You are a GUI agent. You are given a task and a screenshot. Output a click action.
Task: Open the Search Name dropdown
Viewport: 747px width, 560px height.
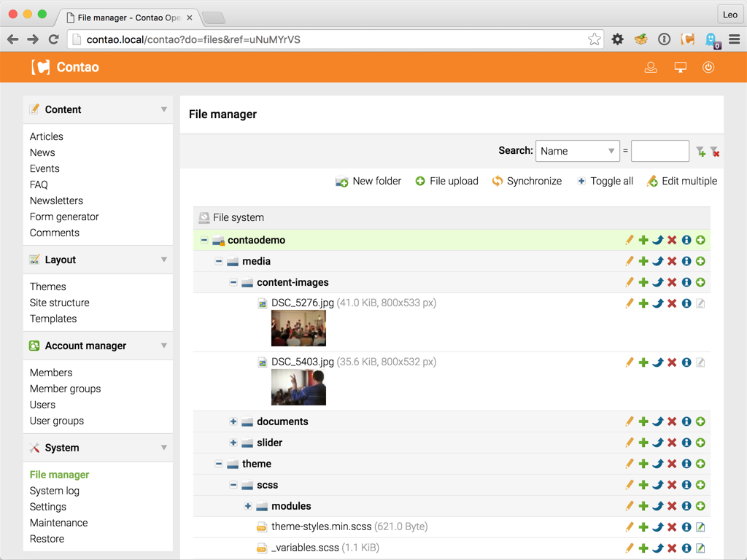coord(578,151)
